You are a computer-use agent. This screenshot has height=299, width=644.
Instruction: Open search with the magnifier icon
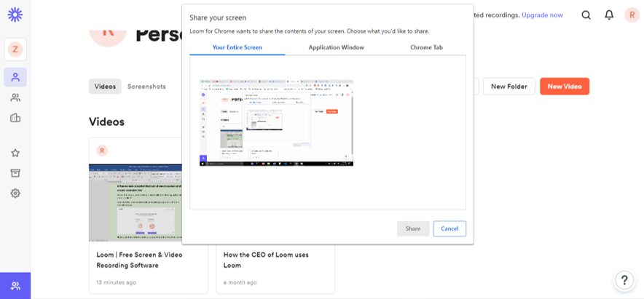(x=586, y=15)
